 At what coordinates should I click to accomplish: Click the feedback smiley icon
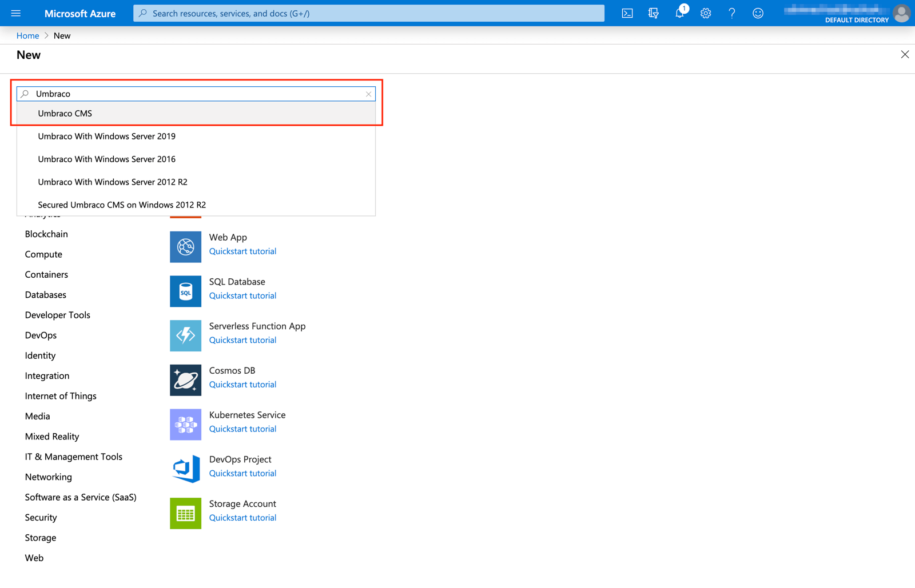click(758, 13)
